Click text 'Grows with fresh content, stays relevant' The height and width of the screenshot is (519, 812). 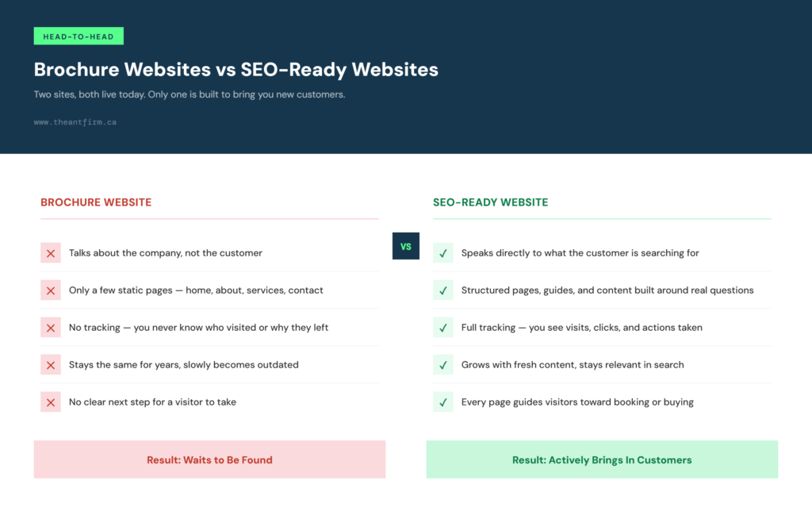[573, 365]
